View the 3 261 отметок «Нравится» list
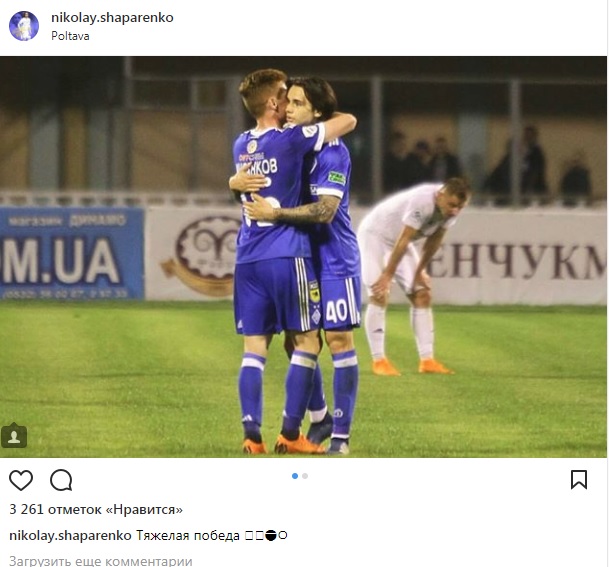 point(96,509)
